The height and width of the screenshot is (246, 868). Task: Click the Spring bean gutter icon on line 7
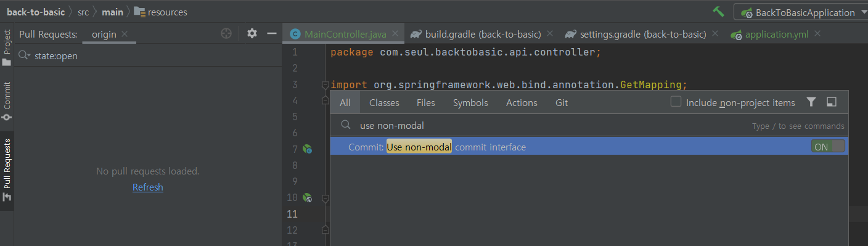coord(307,149)
